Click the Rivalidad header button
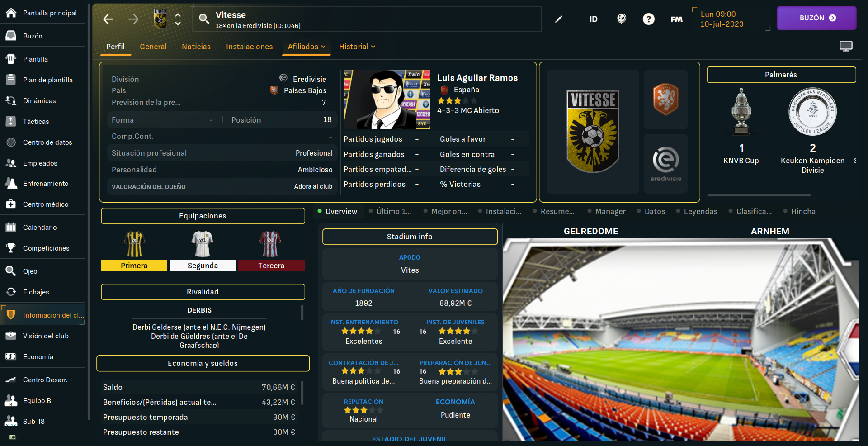Image resolution: width=868 pixels, height=446 pixels. pos(203,292)
